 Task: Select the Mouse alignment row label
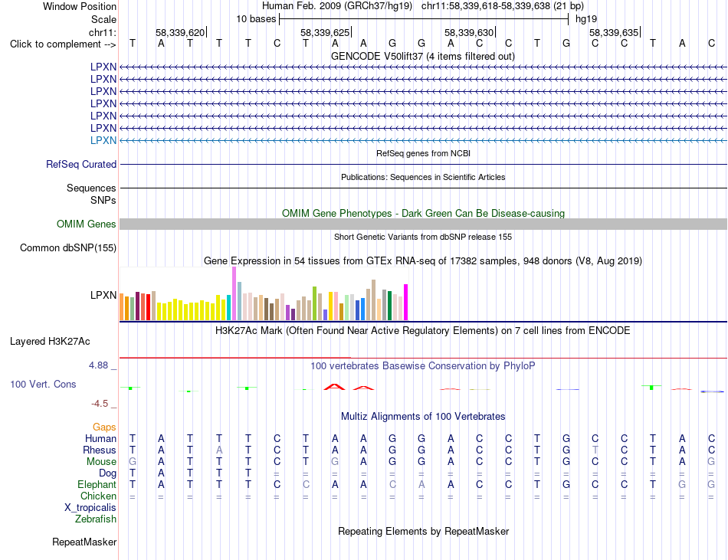click(101, 462)
